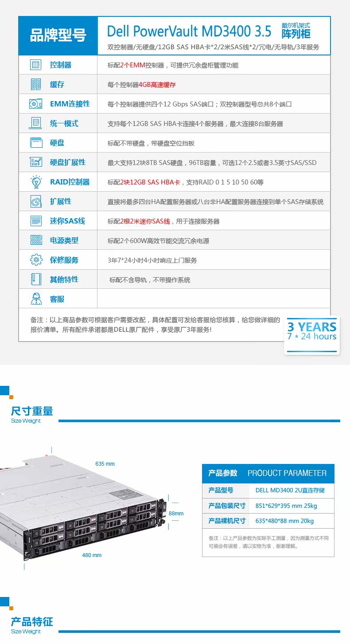Viewport: 350px width, 644px height.
Task: Click the 电源类型 power supply icon
Action: pos(36,240)
